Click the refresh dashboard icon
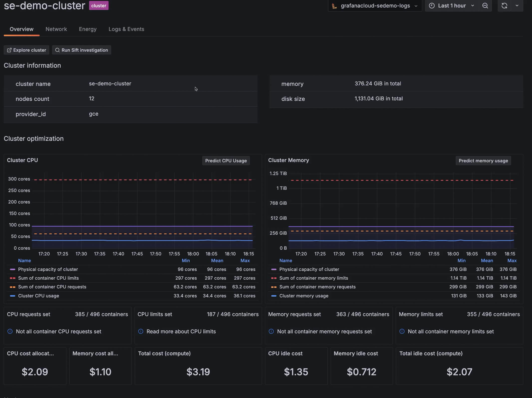The image size is (532, 398). 504,6
